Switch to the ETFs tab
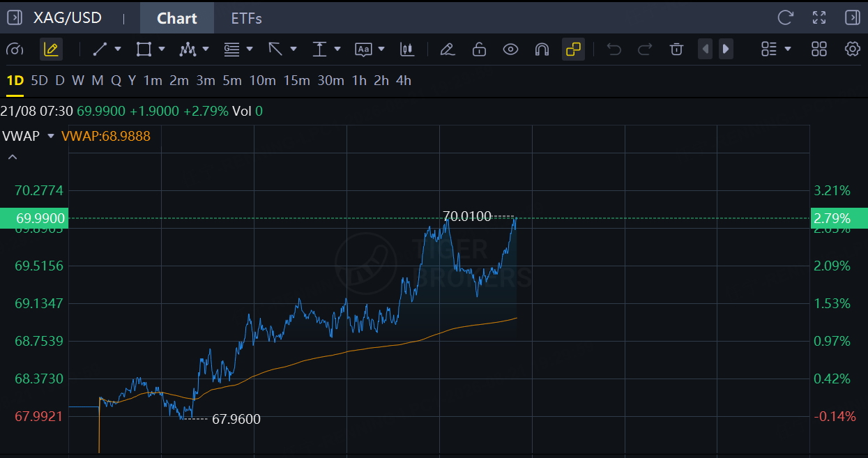 point(247,18)
